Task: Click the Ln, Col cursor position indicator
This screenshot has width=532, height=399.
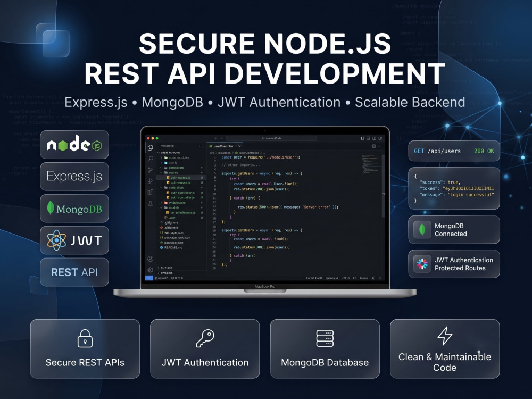Action: pos(314,278)
